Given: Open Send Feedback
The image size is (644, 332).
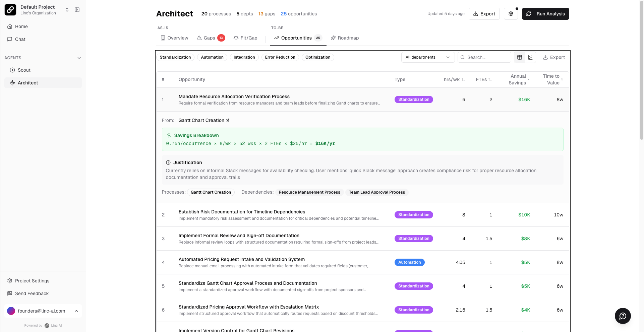Looking at the screenshot, I should 32,293.
